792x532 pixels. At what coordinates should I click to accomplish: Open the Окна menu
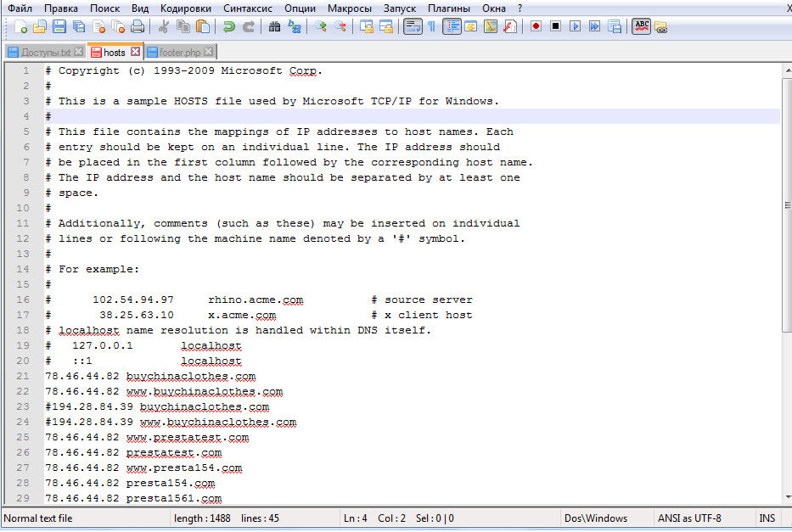tap(494, 8)
